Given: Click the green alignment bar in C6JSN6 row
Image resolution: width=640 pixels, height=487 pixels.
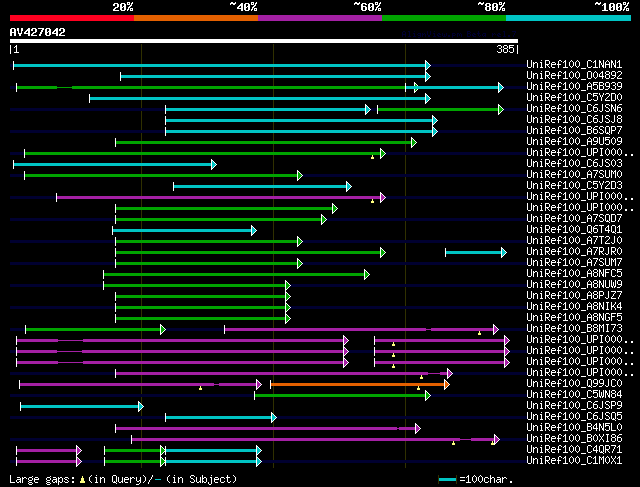Looking at the screenshot, I should click(440, 109).
